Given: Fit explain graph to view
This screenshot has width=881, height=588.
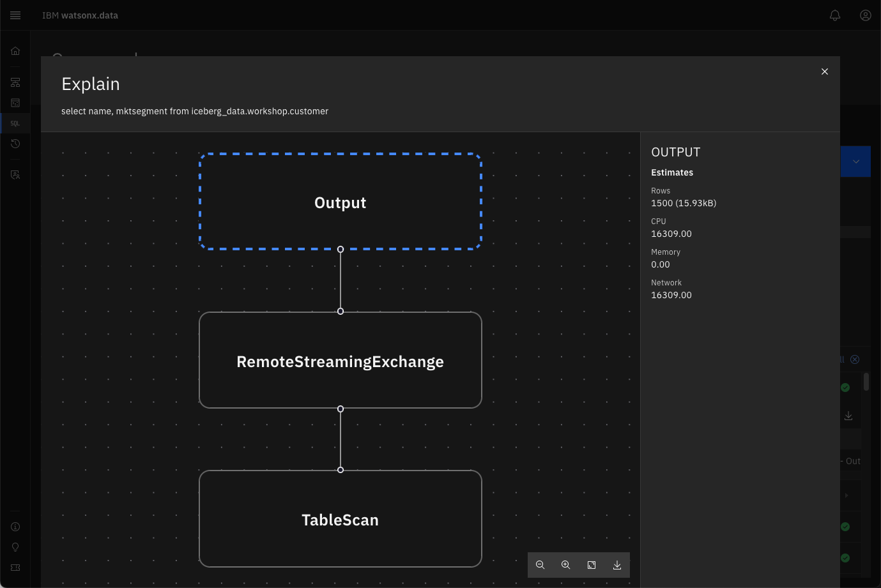Looking at the screenshot, I should [592, 565].
